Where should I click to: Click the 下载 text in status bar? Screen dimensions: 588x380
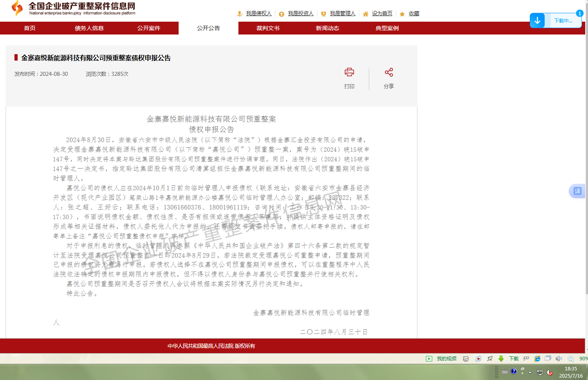click(x=514, y=359)
